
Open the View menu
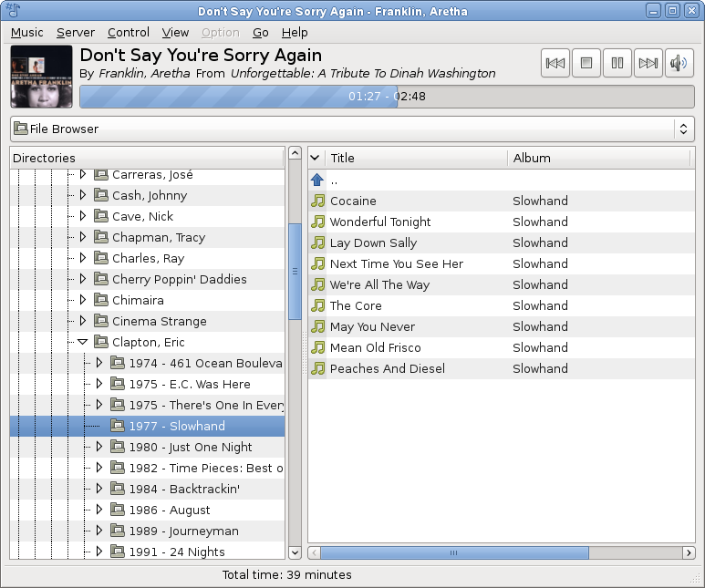tap(175, 33)
